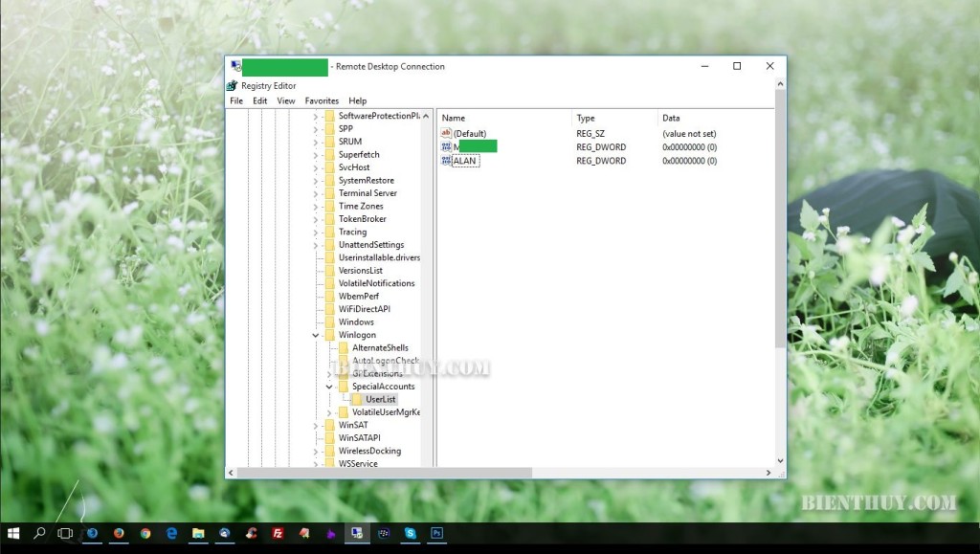Launch Google Chrome from the taskbar
The width and height of the screenshot is (980, 554).
(145, 533)
